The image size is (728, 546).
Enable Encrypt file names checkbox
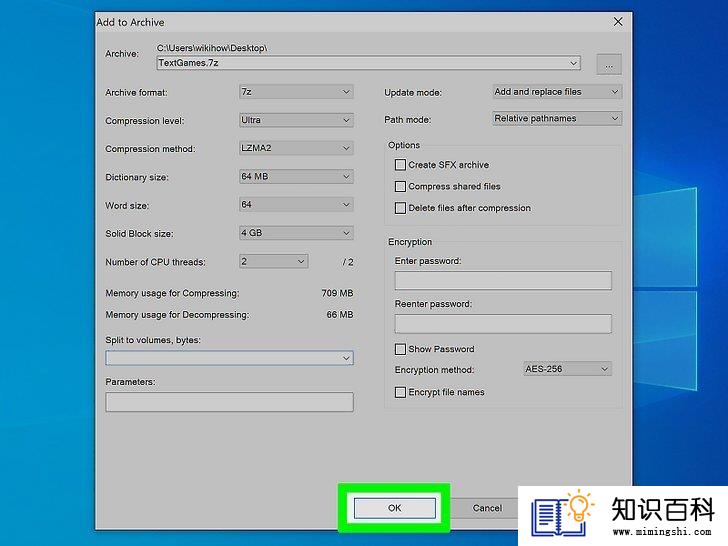coord(400,392)
